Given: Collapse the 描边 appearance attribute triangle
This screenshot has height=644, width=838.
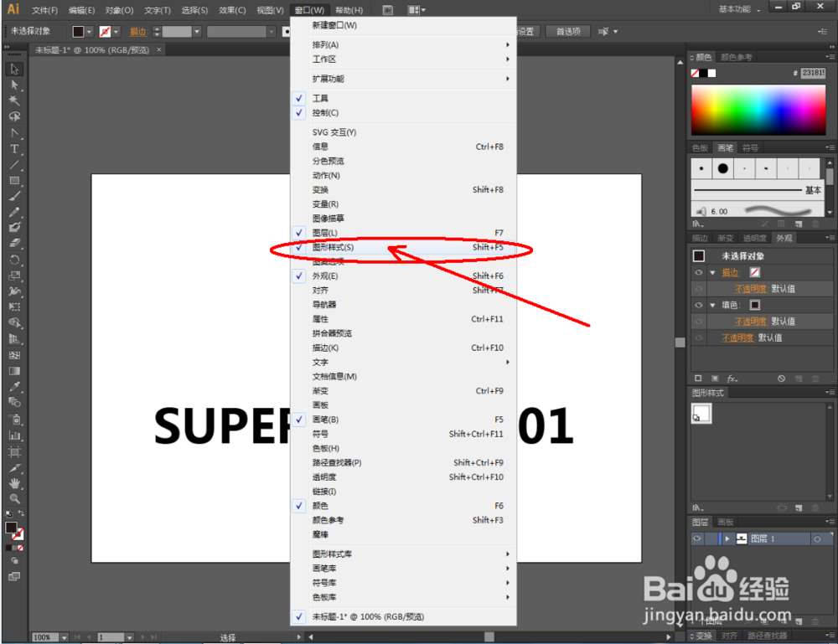Looking at the screenshot, I should (x=712, y=272).
